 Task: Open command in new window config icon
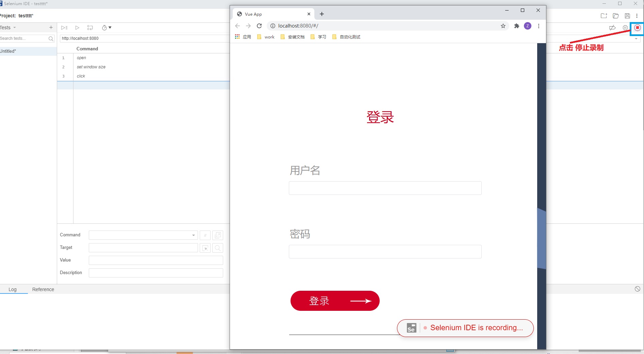(x=218, y=235)
